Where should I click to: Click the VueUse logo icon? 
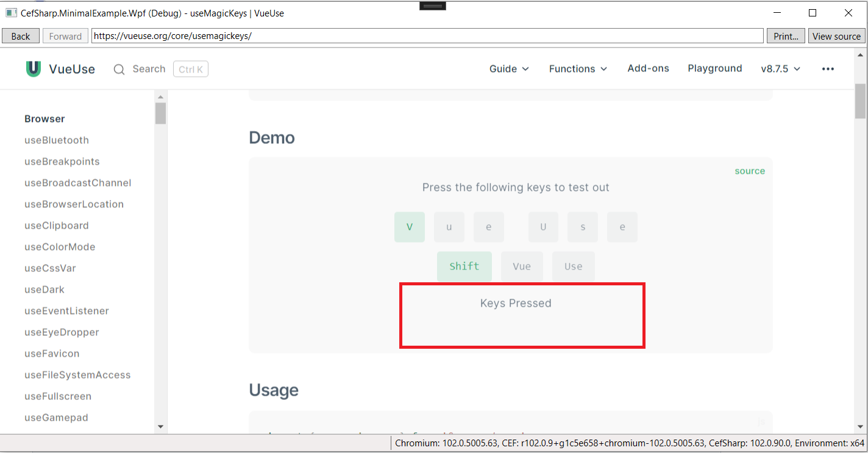pos(34,69)
